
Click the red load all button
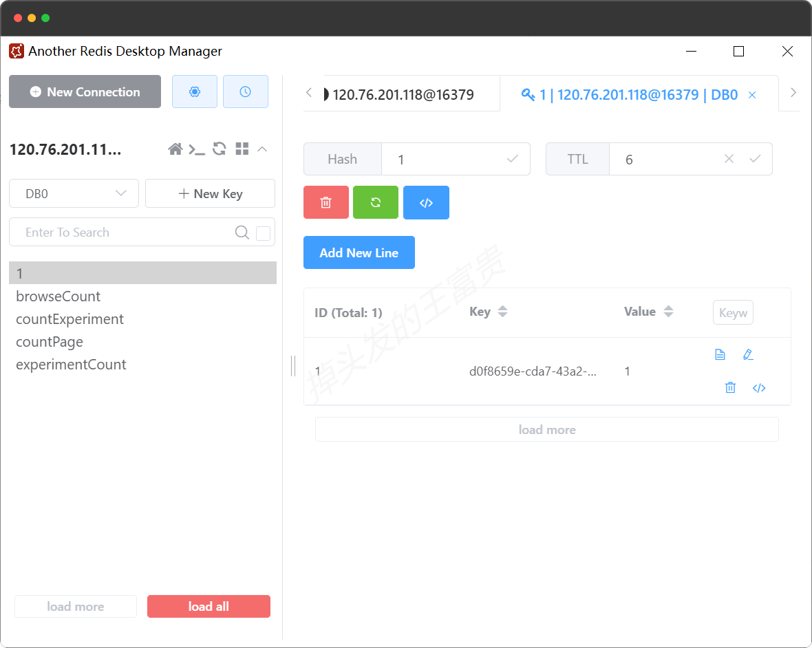click(209, 606)
